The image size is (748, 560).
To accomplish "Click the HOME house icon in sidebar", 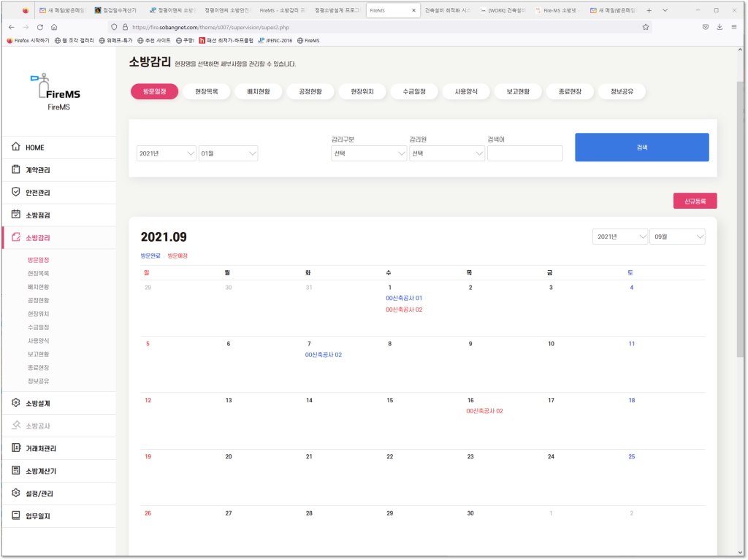I will [15, 147].
